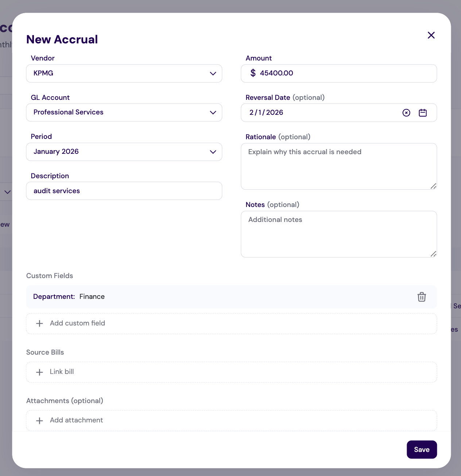
Task: Clear the Reversal Date value
Action: [x=406, y=113]
